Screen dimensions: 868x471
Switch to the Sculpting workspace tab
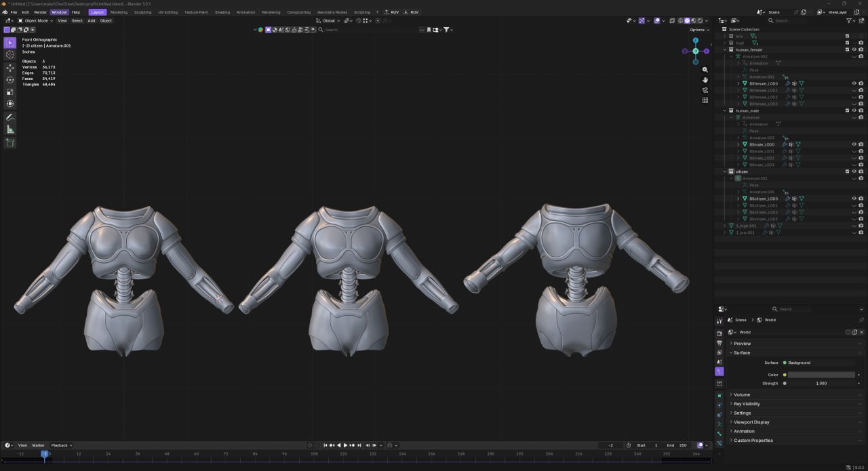(142, 12)
